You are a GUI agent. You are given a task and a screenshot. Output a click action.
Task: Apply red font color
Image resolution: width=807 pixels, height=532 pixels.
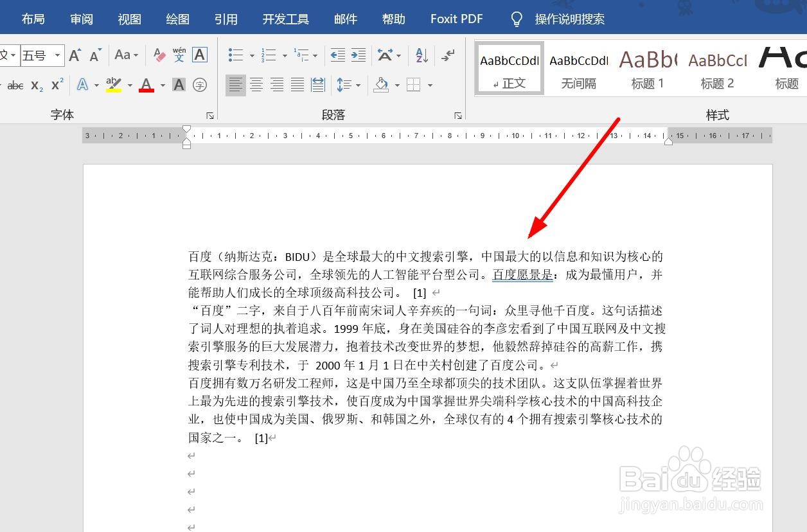[146, 85]
